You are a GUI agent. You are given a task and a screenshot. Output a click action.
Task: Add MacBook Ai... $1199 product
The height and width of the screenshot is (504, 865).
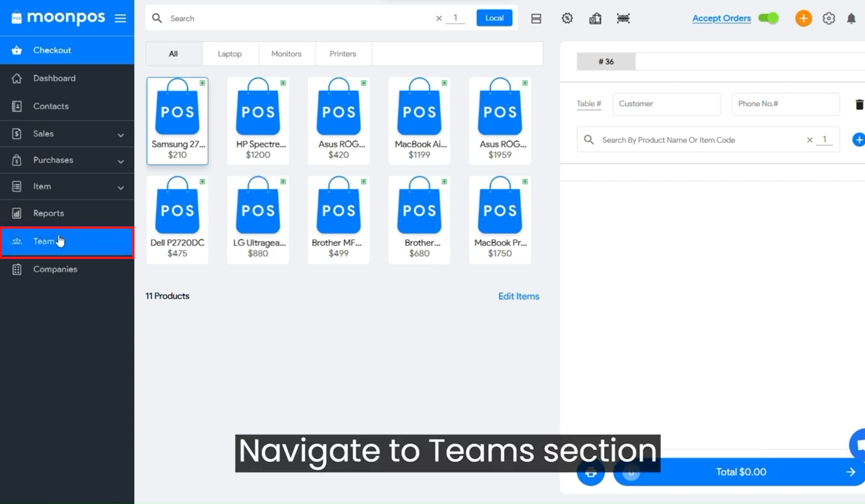tap(419, 121)
